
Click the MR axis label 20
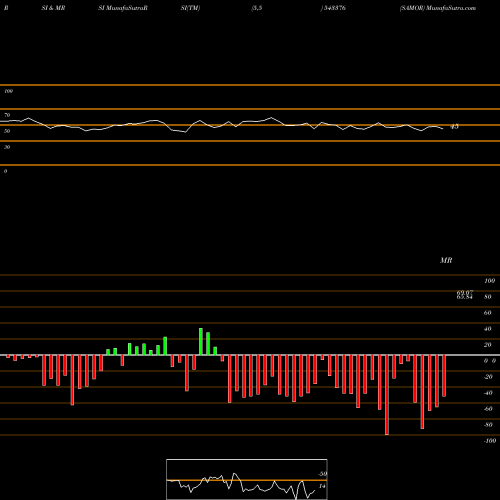487,345
